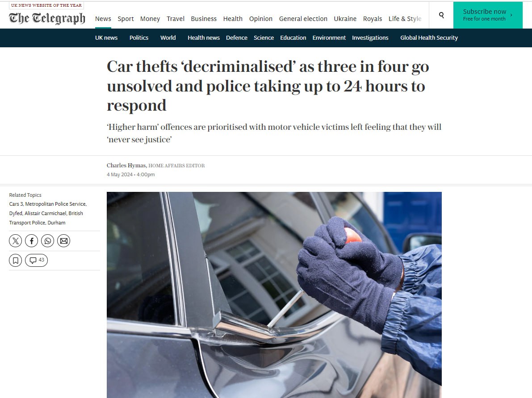
Task: Share article on X (Twitter)
Action: click(x=15, y=241)
